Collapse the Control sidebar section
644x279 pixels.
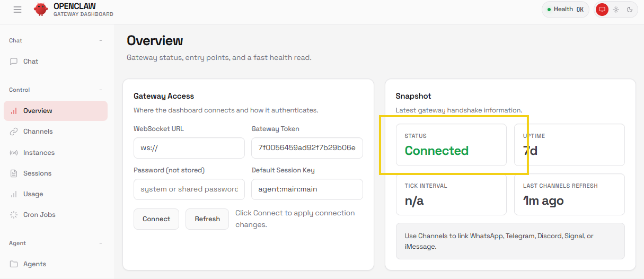(101, 90)
